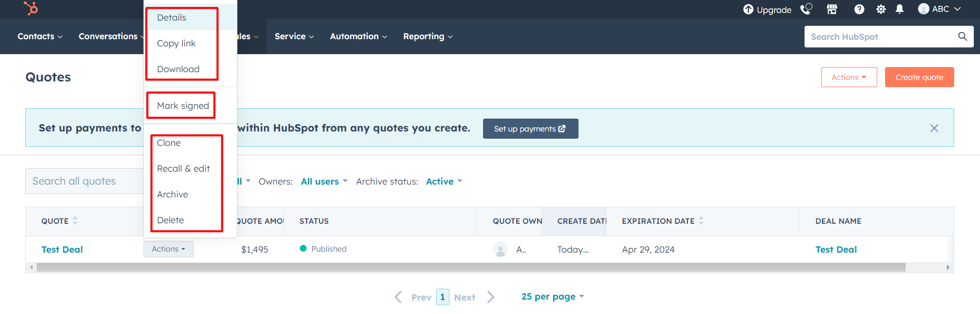Screen dimensions: 980x314
Task: Open the calling phone icon
Action: (806, 9)
